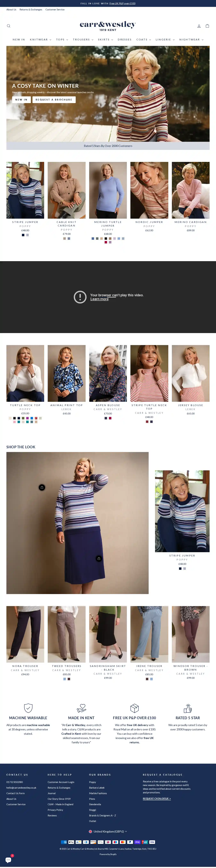Expand the Trousers dropdown menu
Viewport: 216px width, 868px height.
[83, 40]
